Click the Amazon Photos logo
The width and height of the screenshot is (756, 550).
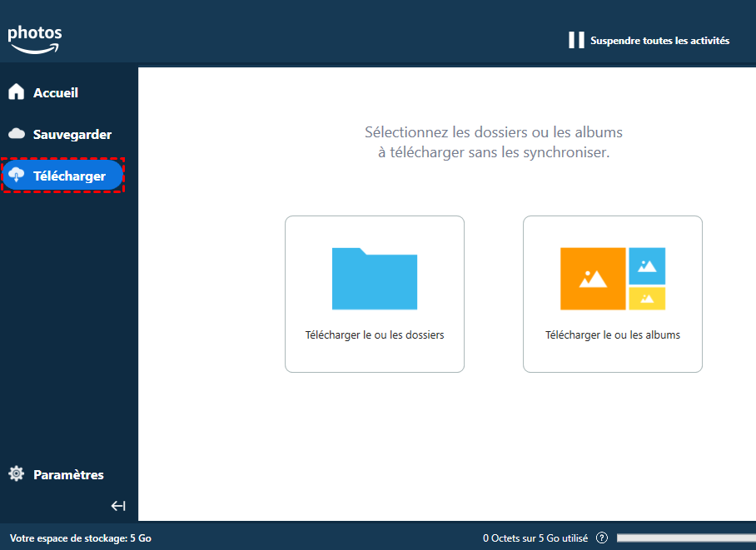coord(35,39)
